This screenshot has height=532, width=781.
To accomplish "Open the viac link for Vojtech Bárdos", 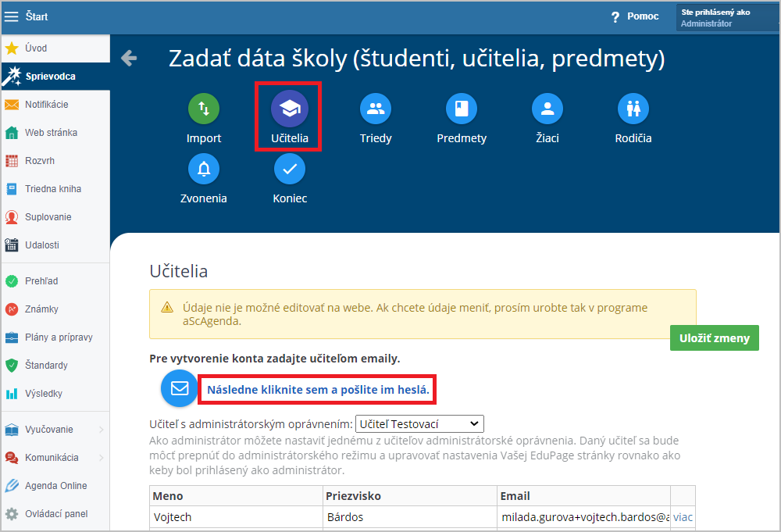I will [683, 517].
